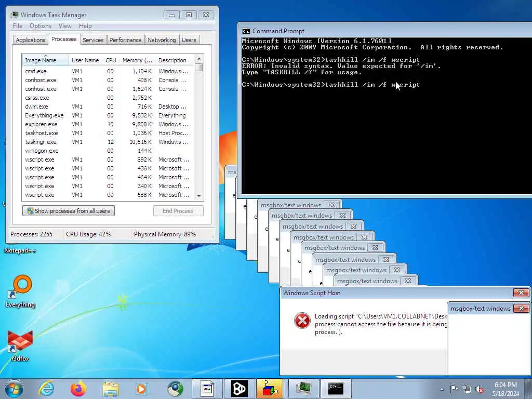Select the csrss.exe process row

pyautogui.click(x=108, y=98)
